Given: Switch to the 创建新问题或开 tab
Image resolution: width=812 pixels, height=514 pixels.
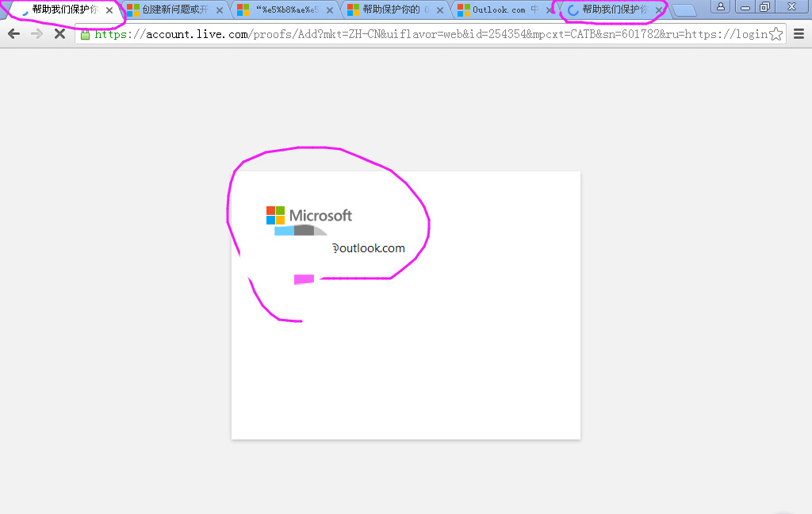Looking at the screenshot, I should [x=175, y=10].
